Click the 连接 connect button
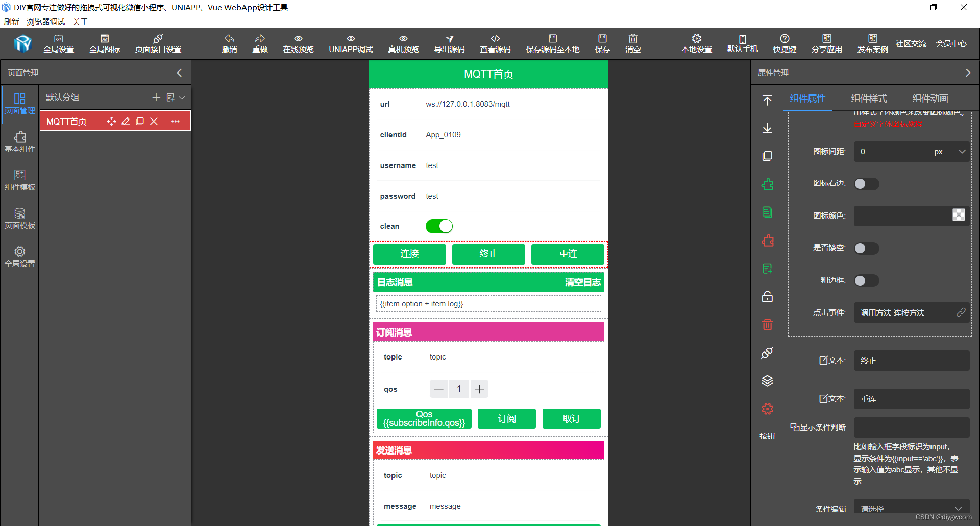Screen dimensions: 980x526 (x=409, y=254)
